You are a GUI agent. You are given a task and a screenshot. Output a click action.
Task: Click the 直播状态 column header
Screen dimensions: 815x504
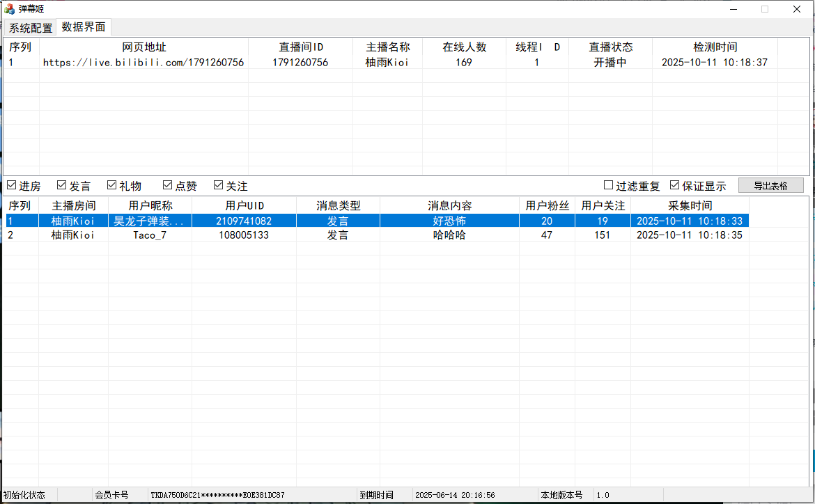[610, 47]
